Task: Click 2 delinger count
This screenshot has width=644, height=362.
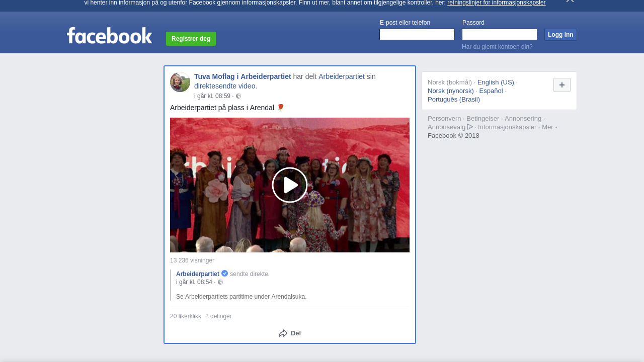Action: (218, 316)
